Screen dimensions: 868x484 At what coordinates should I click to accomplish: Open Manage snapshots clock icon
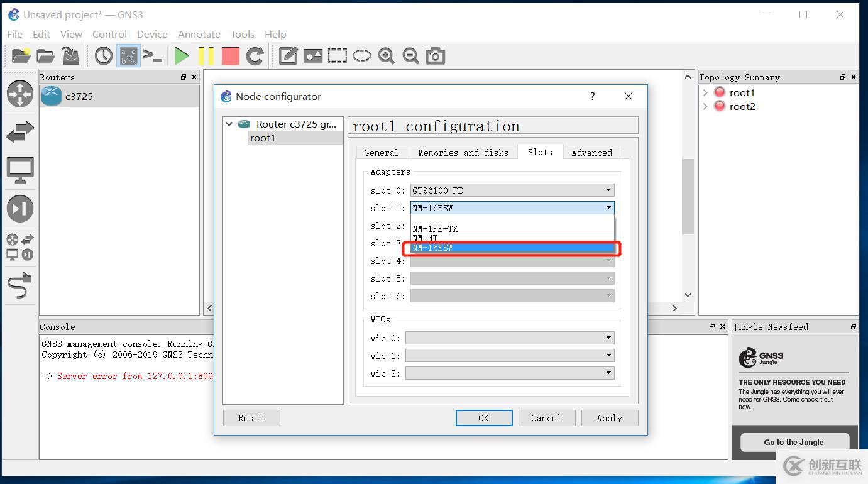coord(104,56)
